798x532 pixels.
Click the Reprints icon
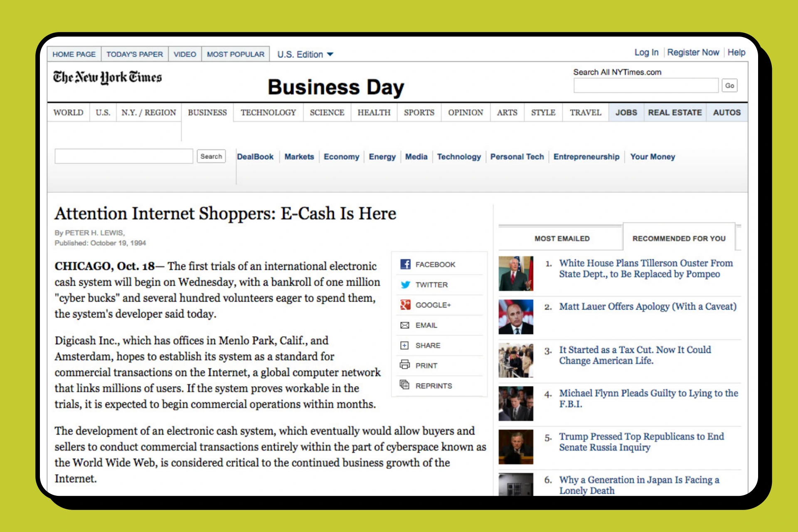click(404, 385)
